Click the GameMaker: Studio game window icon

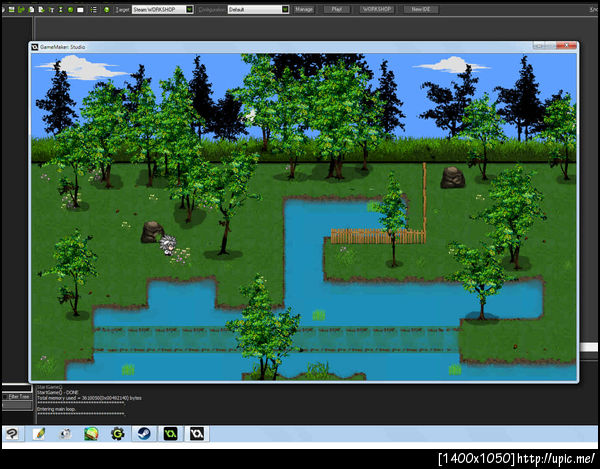(35, 47)
